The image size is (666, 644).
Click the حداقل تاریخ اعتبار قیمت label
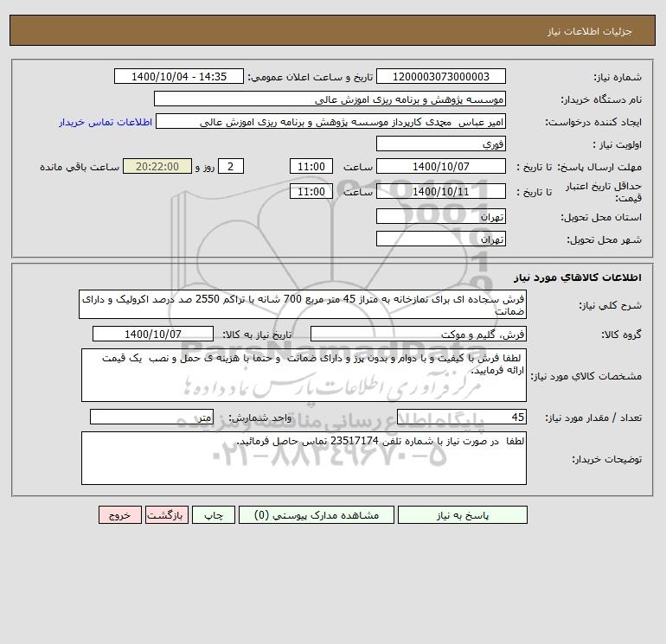pos(603,192)
